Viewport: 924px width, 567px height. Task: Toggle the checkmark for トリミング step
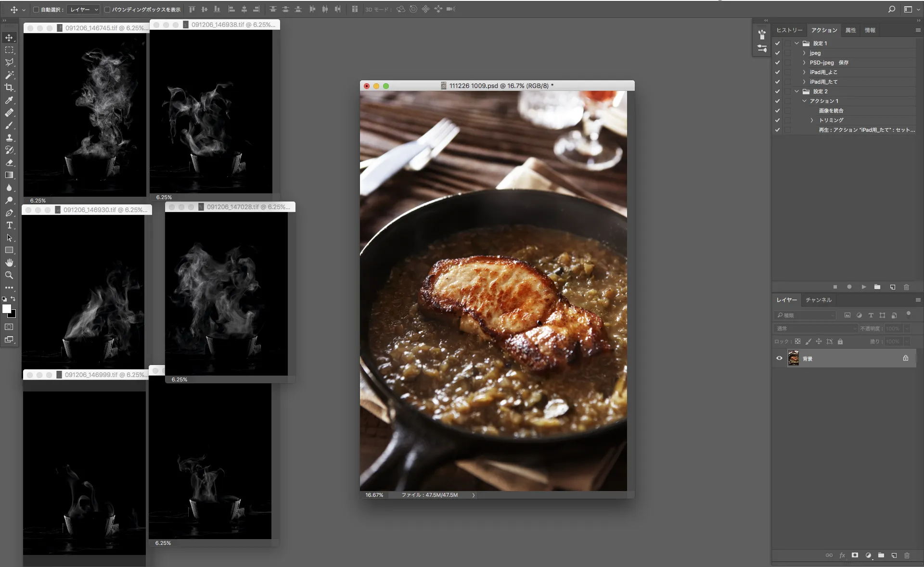777,120
